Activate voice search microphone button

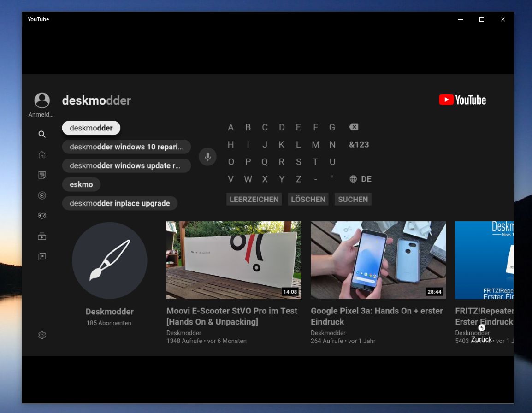207,156
